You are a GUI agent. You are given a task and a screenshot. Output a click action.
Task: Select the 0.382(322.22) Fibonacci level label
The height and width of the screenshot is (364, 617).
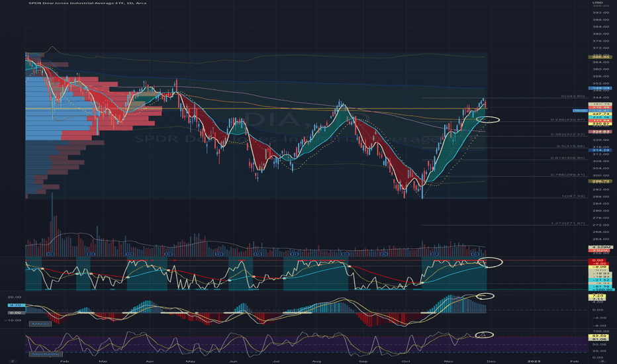coord(568,134)
